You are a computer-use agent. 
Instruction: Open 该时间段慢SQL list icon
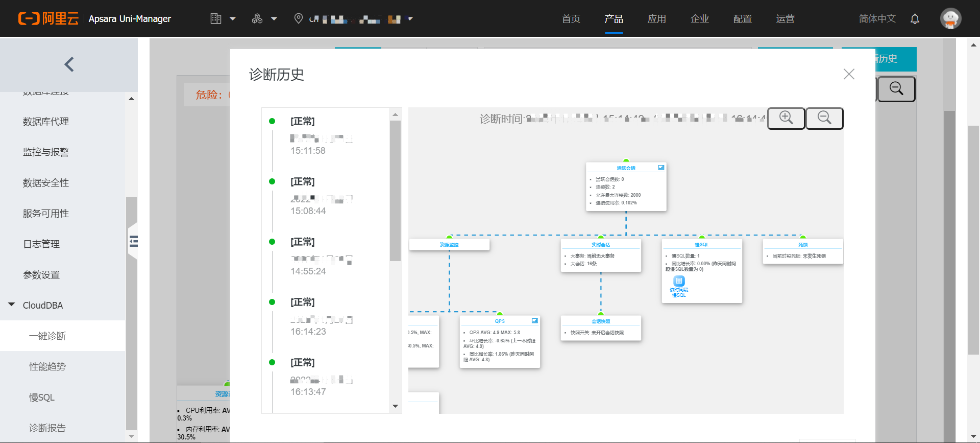click(679, 281)
